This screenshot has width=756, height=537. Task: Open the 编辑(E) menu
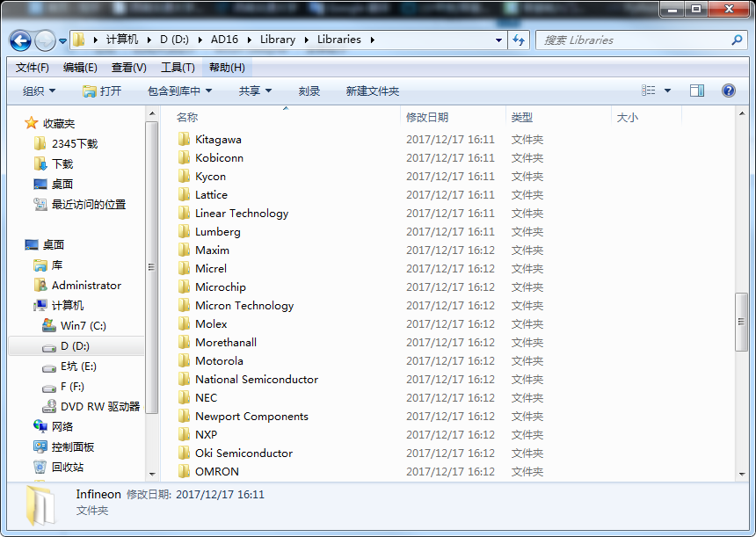[x=80, y=68]
